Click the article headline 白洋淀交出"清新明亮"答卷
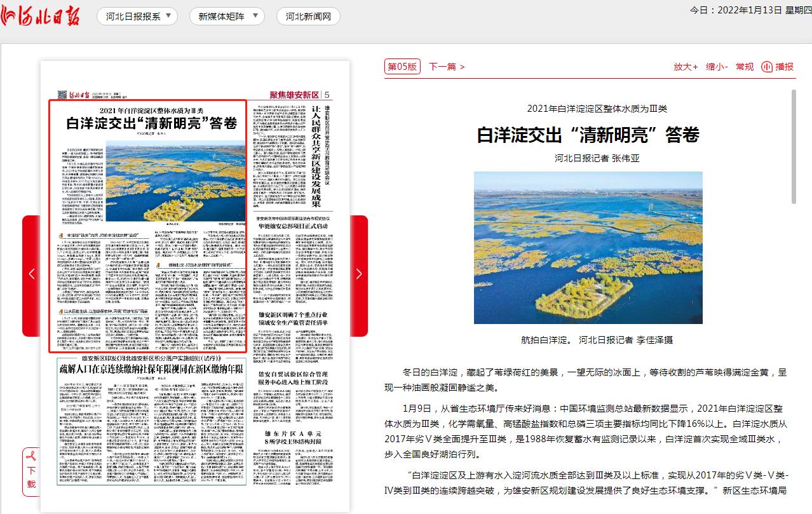This screenshot has height=514, width=812. pos(588,135)
